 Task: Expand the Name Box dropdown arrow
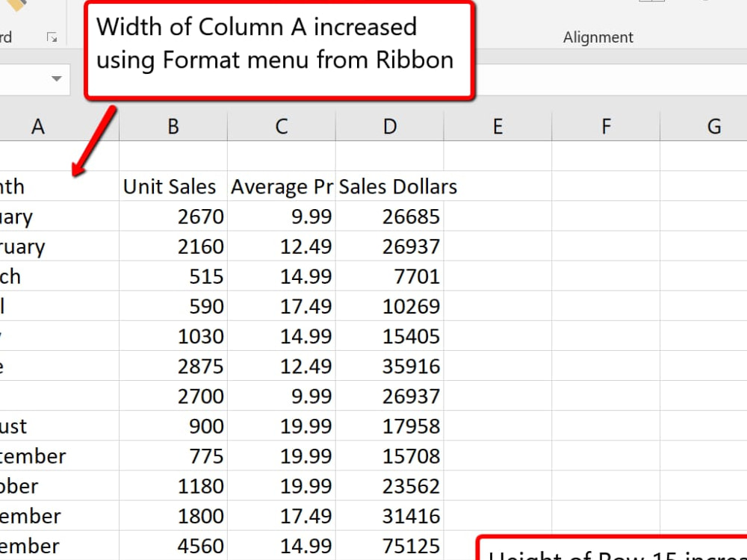click(57, 78)
